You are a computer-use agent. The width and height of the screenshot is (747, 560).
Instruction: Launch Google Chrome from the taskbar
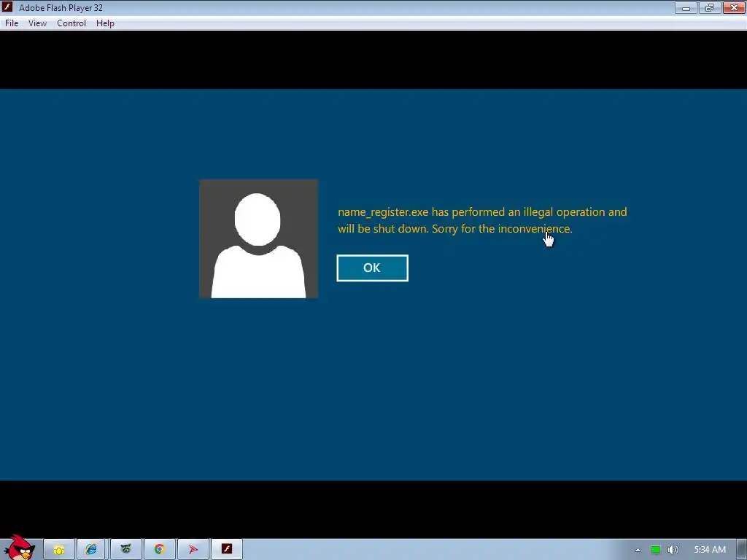[x=159, y=550]
